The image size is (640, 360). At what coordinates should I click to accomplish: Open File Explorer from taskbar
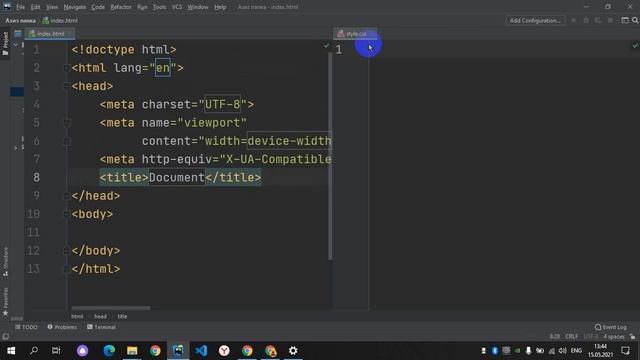(132, 351)
